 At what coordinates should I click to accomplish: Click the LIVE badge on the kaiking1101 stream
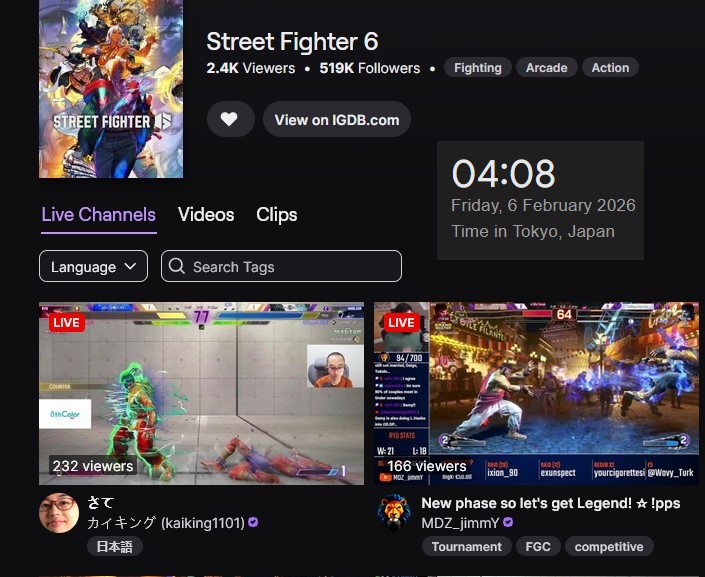[x=67, y=322]
